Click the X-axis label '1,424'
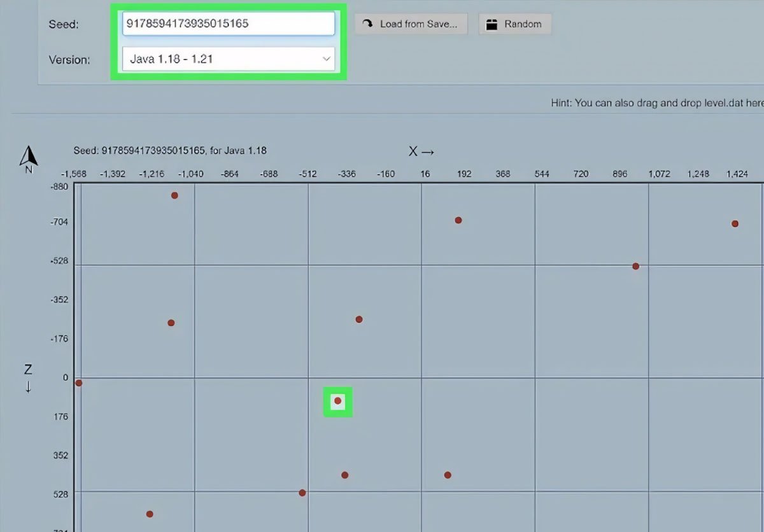The width and height of the screenshot is (764, 532). click(737, 174)
